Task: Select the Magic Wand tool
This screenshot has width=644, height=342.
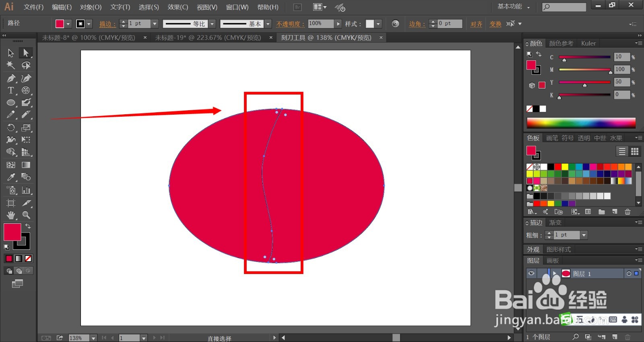Action: click(x=11, y=65)
